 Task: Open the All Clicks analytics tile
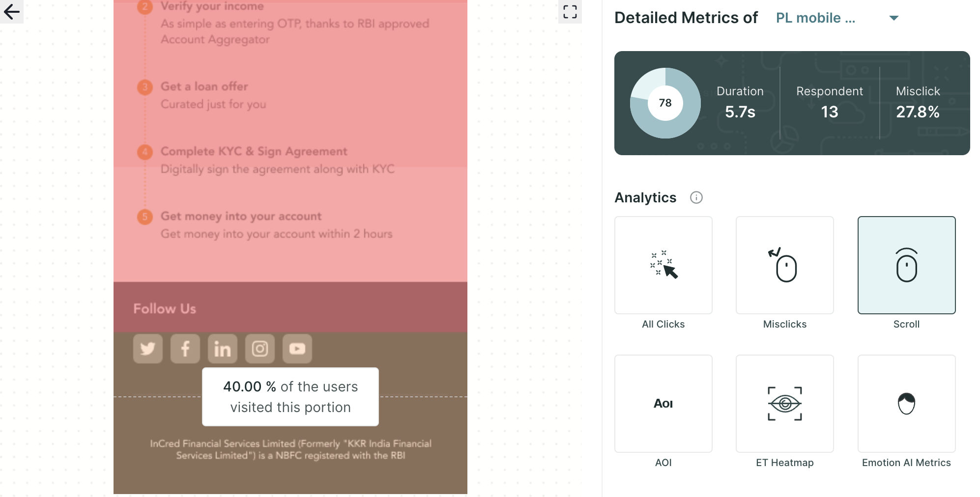(663, 265)
